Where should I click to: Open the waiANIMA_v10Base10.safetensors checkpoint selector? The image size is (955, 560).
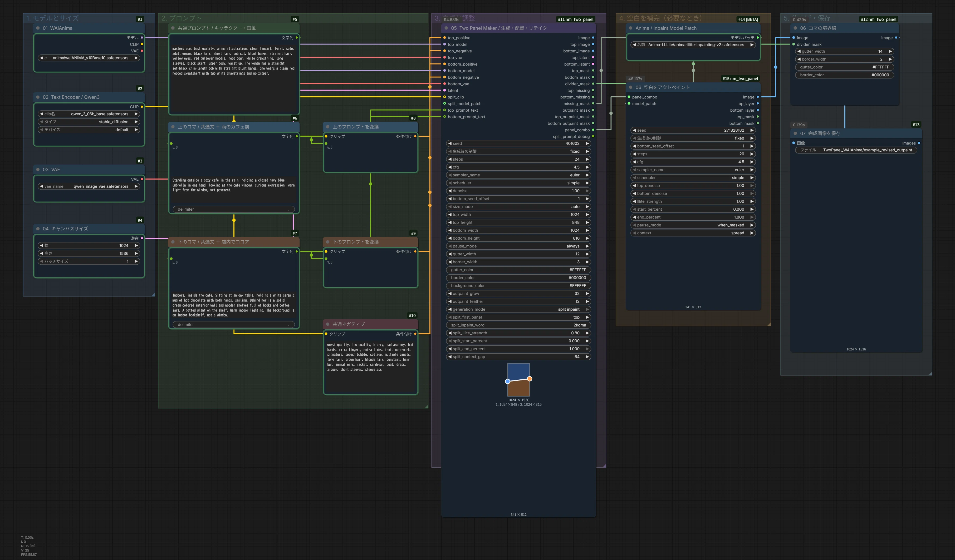coord(89,58)
